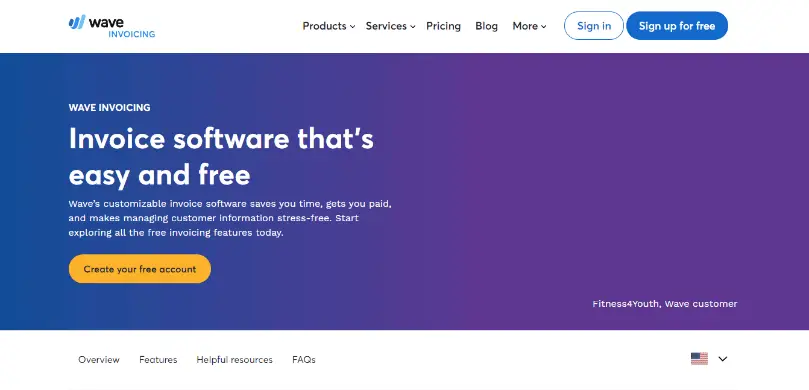The image size is (809, 390).
Task: Click the "Invoice software that's easy and free" headline
Action: coord(221,157)
